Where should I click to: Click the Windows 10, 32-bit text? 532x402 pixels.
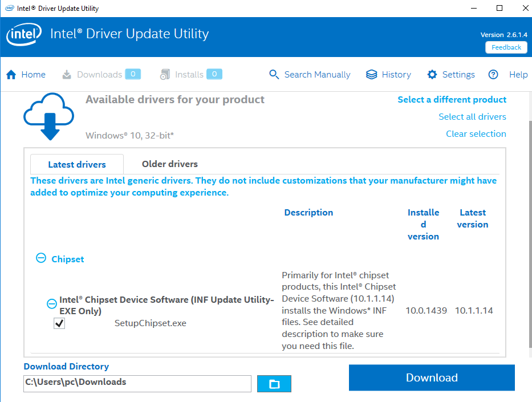click(x=129, y=136)
